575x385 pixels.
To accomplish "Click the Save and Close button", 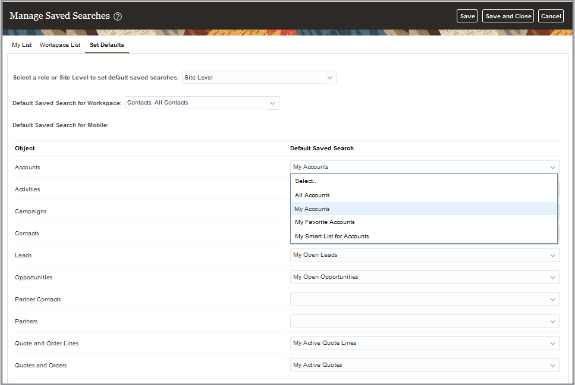I will click(x=508, y=16).
